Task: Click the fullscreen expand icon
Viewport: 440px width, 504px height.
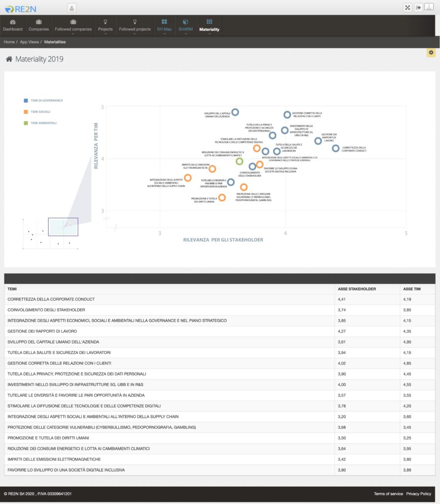Action: tap(407, 7)
